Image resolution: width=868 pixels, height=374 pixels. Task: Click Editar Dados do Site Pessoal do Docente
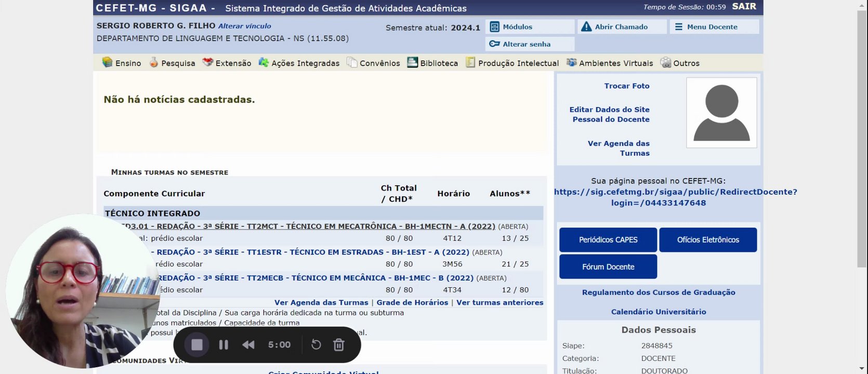pos(610,114)
